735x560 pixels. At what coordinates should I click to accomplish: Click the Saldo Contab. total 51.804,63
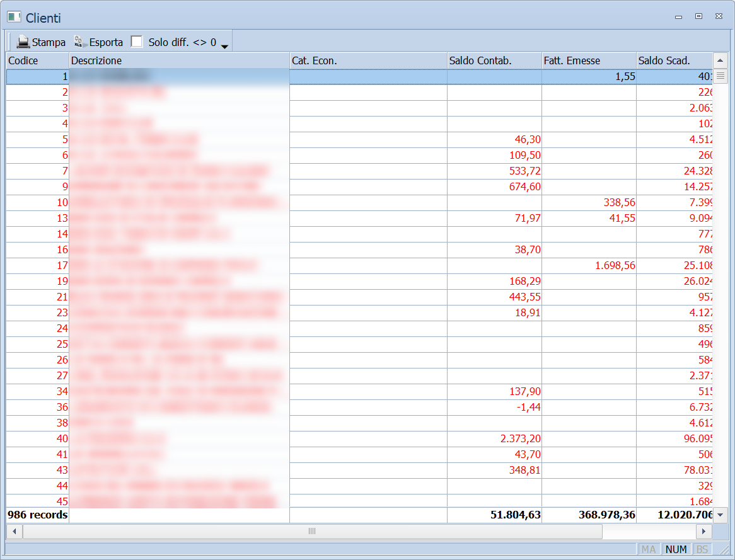[516, 515]
